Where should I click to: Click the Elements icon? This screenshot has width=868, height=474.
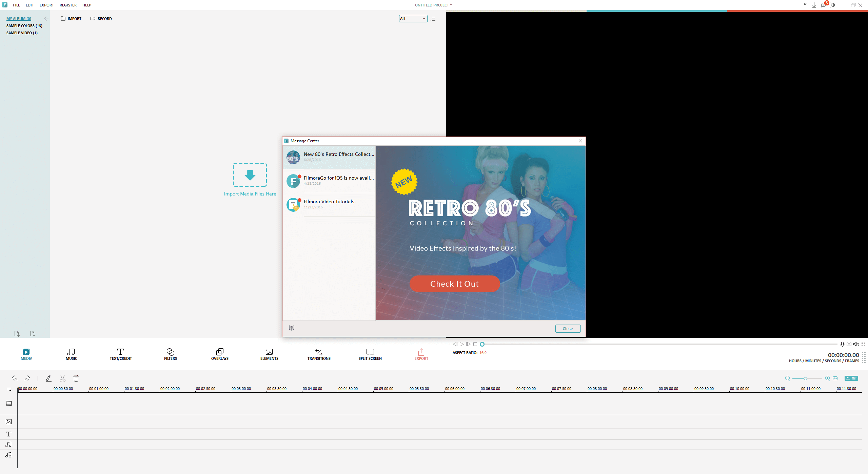[x=269, y=354]
